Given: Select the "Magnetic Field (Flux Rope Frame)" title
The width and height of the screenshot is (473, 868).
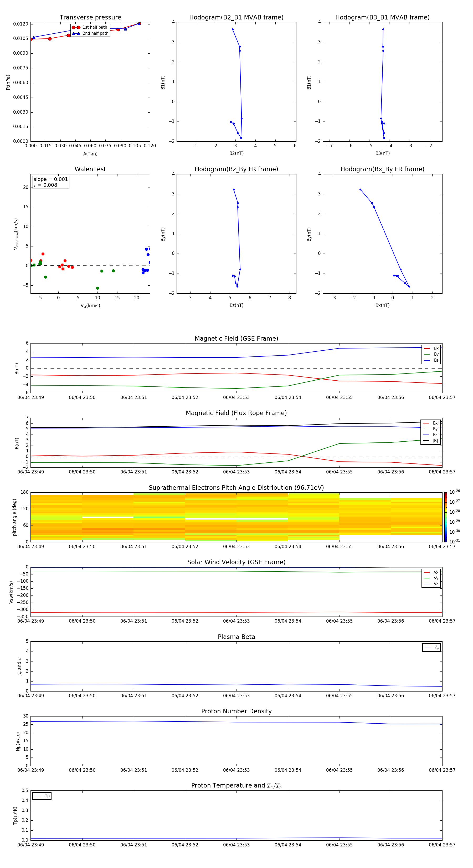Looking at the screenshot, I should [x=236, y=413].
